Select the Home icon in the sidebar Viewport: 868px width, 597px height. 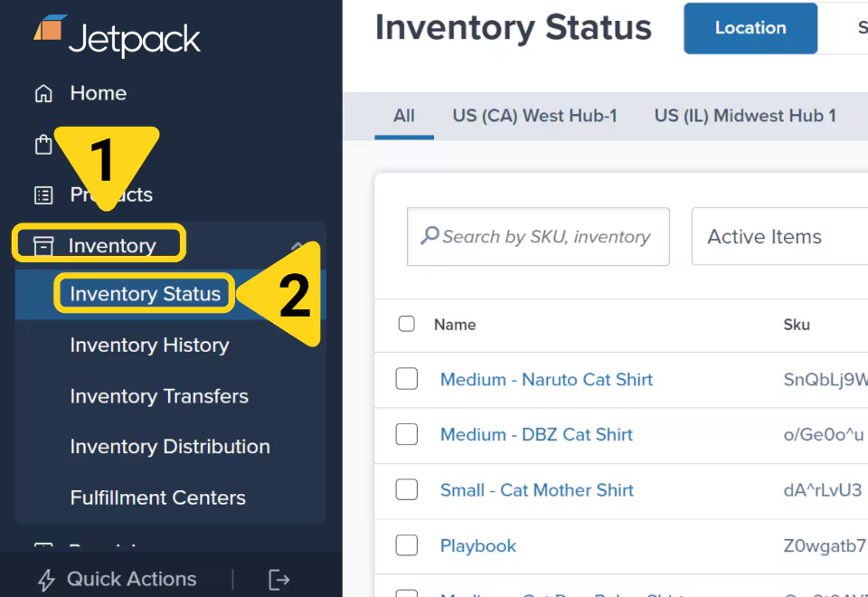pyautogui.click(x=42, y=92)
